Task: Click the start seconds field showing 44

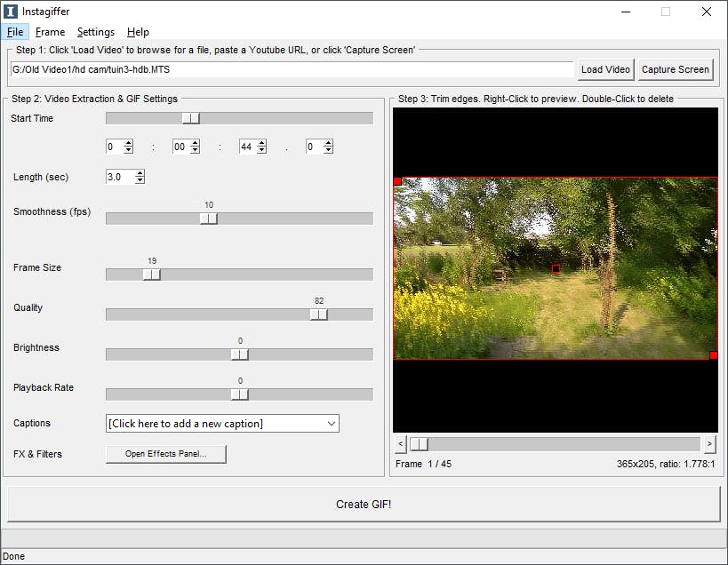Action: (248, 147)
